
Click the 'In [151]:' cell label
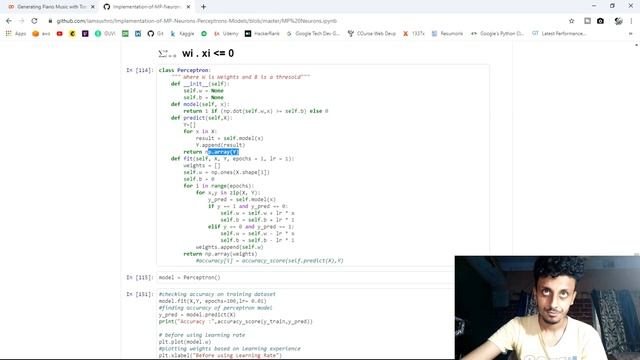(140, 294)
